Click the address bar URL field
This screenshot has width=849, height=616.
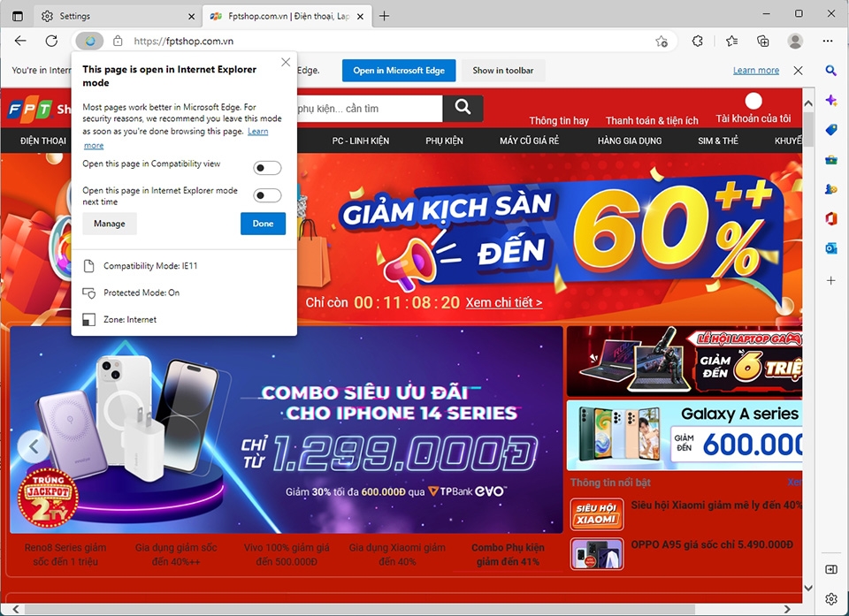click(379, 42)
